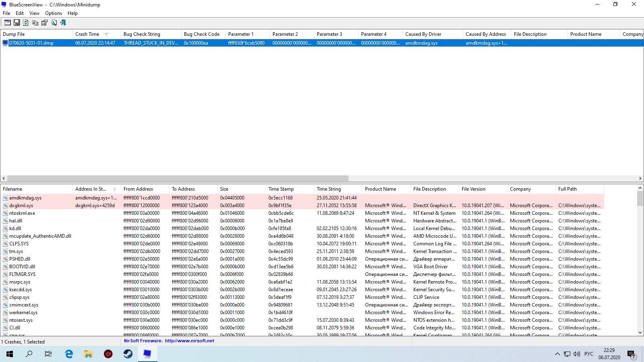Open the nirsoft.net link in status bar

click(x=190, y=341)
